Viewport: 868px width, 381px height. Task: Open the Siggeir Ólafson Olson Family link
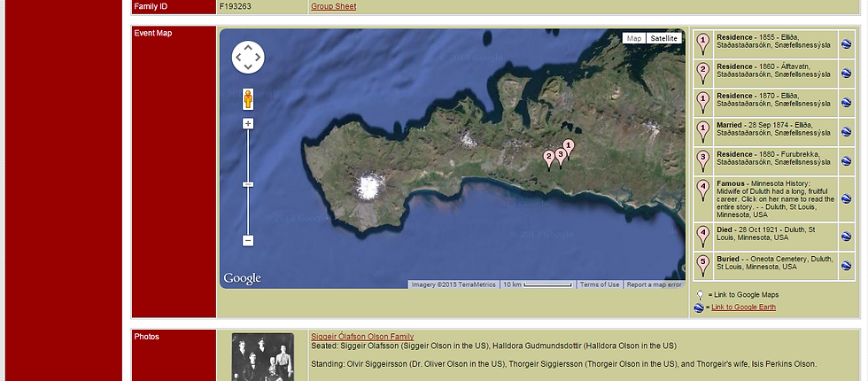(362, 337)
